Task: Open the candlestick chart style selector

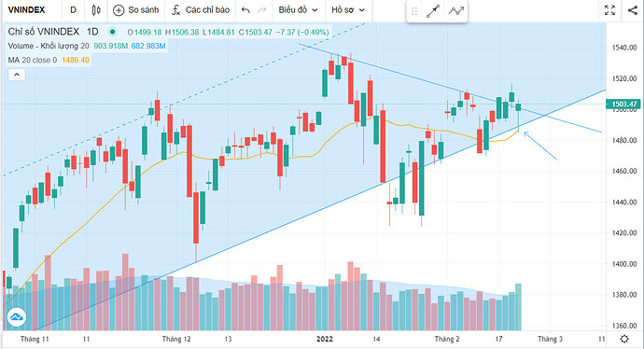Action: [96, 10]
